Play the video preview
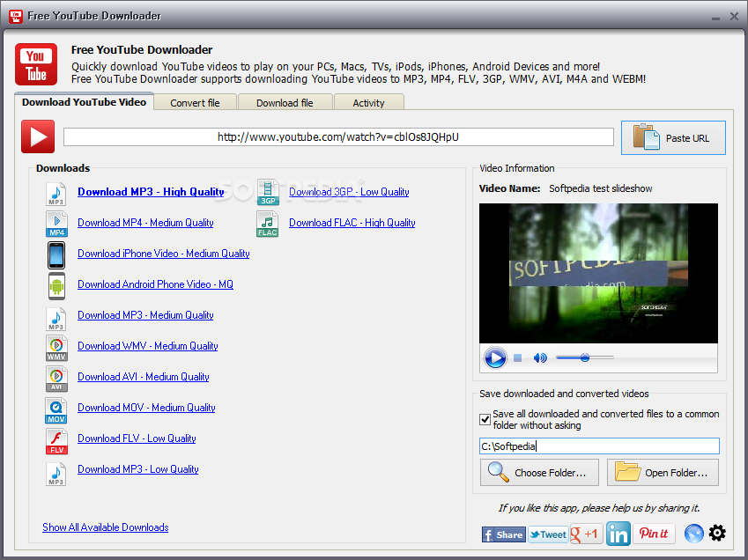Viewport: 748px width, 560px height. [494, 357]
